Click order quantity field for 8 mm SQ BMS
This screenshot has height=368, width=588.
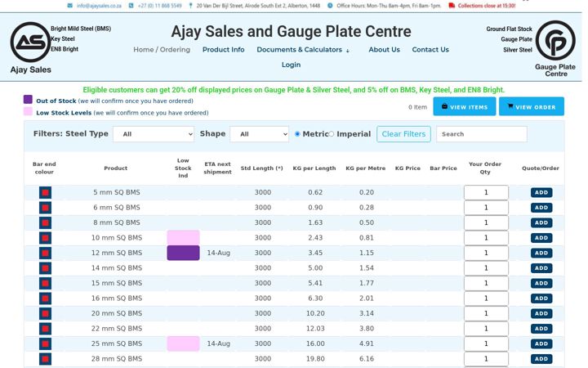[x=486, y=222]
